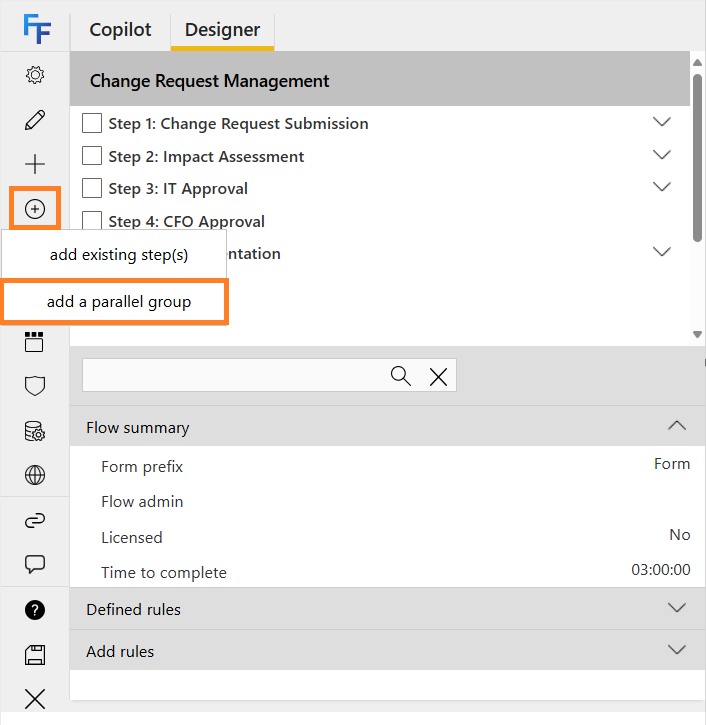The height and width of the screenshot is (725, 706).
Task: Close designer with sidebar X icon
Action: tap(35, 699)
